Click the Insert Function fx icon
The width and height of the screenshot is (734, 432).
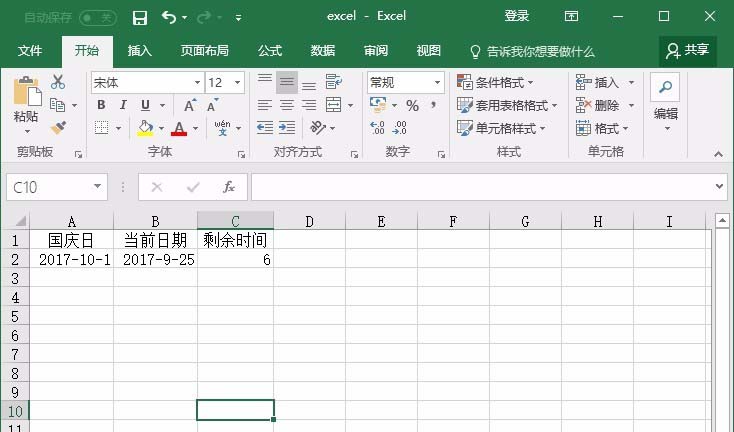[x=228, y=187]
